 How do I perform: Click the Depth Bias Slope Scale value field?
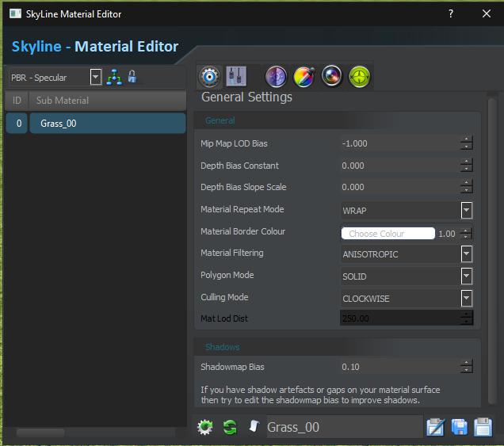400,187
